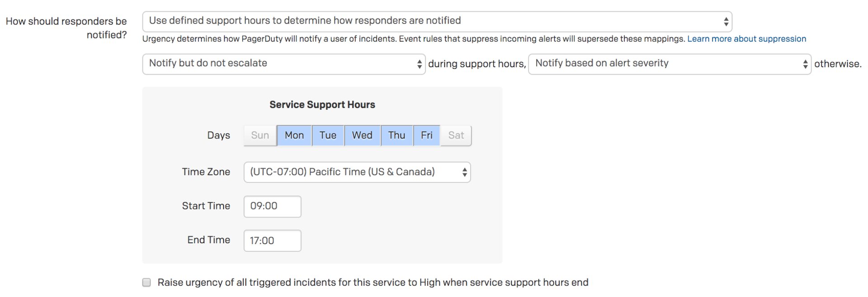Screen dimensions: 868x297
Task: Click the End Time input field
Action: 272,241
